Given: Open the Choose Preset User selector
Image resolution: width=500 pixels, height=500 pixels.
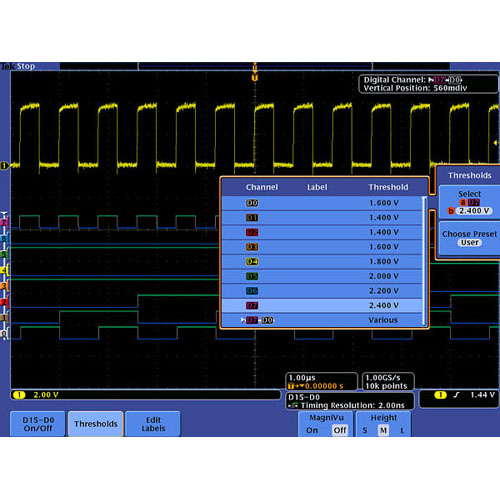Looking at the screenshot, I should click(470, 238).
